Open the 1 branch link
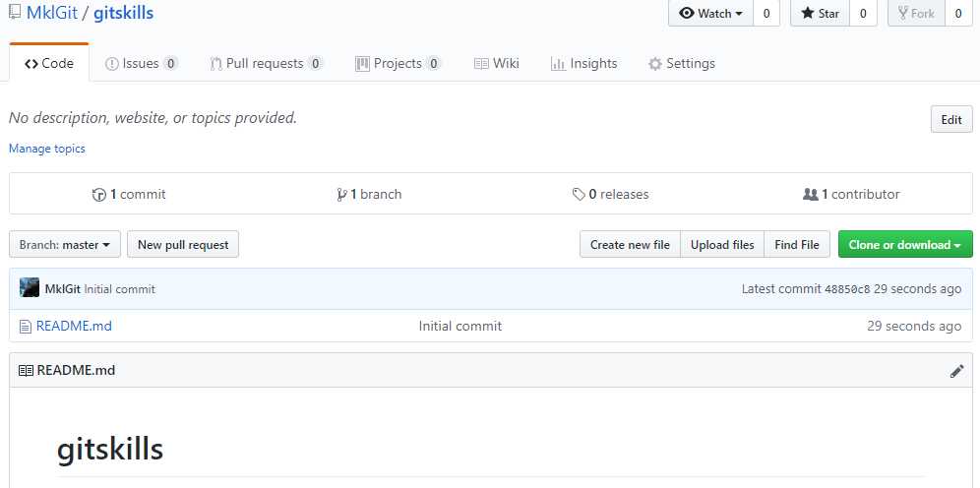 (x=369, y=195)
